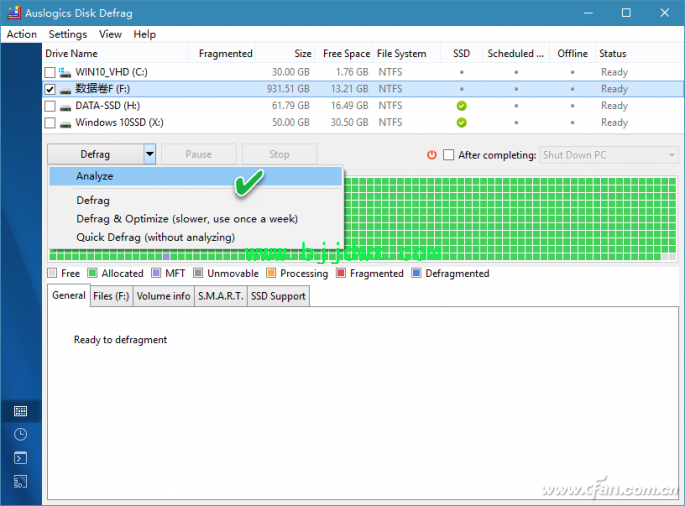
Task: Click the Auslogics Disk Defrag title icon
Action: [14, 13]
